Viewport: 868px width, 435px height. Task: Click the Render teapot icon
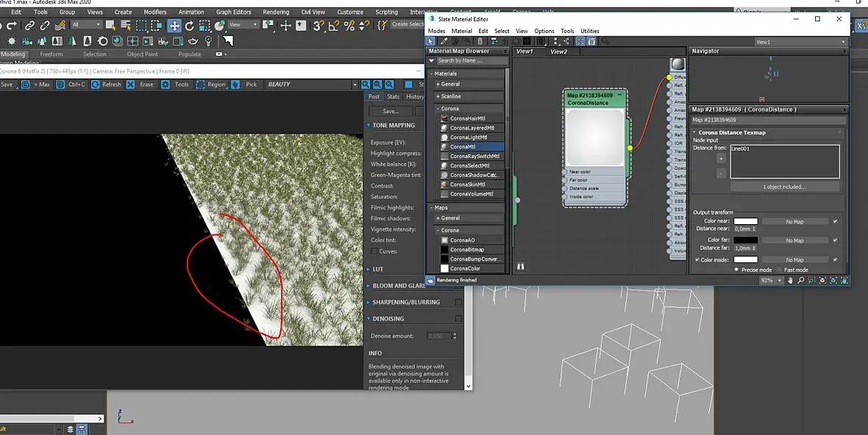tap(193, 41)
